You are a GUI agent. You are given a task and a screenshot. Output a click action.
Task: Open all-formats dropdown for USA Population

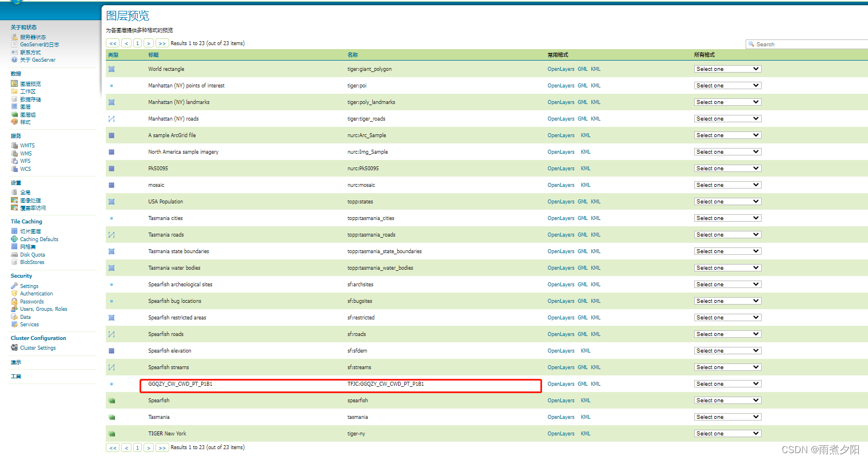[727, 202]
